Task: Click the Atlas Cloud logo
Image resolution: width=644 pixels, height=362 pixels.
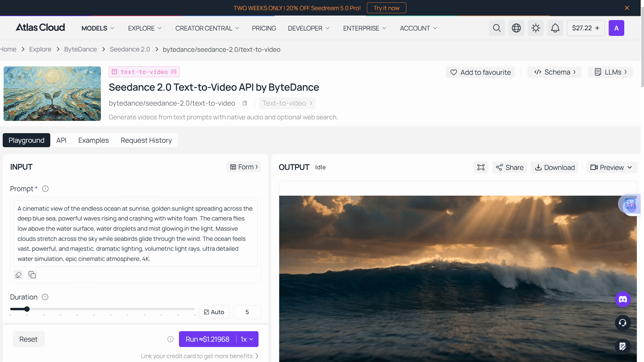Action: (x=40, y=28)
